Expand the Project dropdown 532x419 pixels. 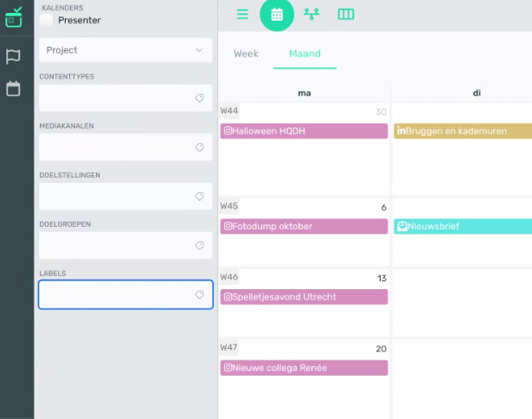coord(125,50)
